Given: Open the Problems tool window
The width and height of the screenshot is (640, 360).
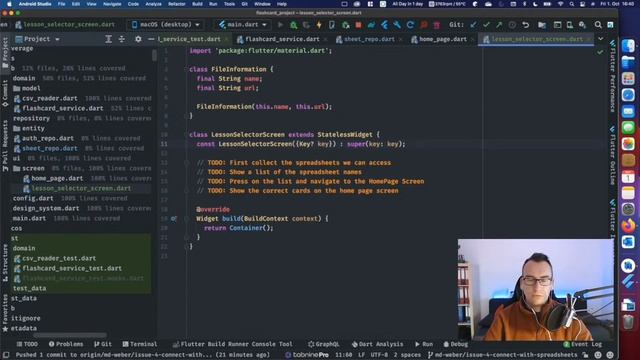Looking at the screenshot, I should click(66, 344).
